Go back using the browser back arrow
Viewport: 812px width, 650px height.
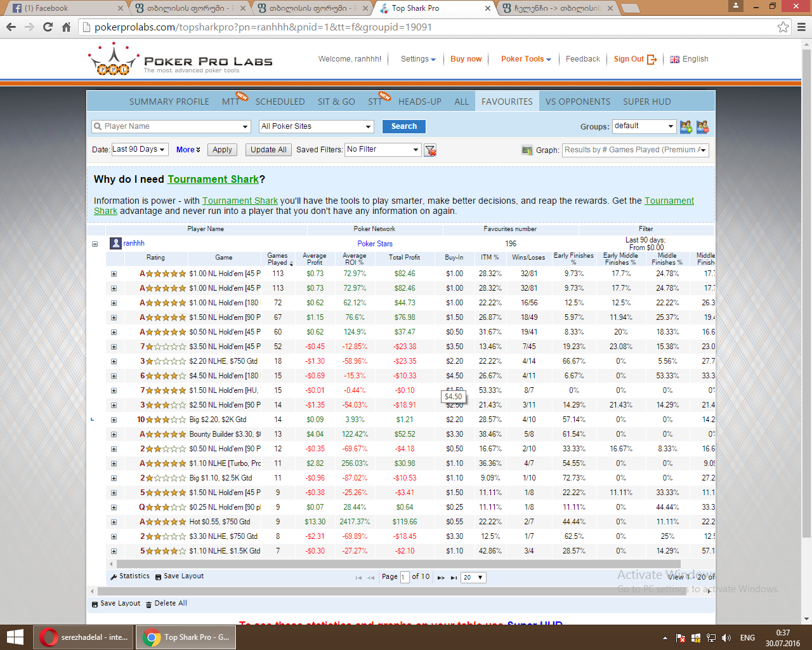(11, 27)
